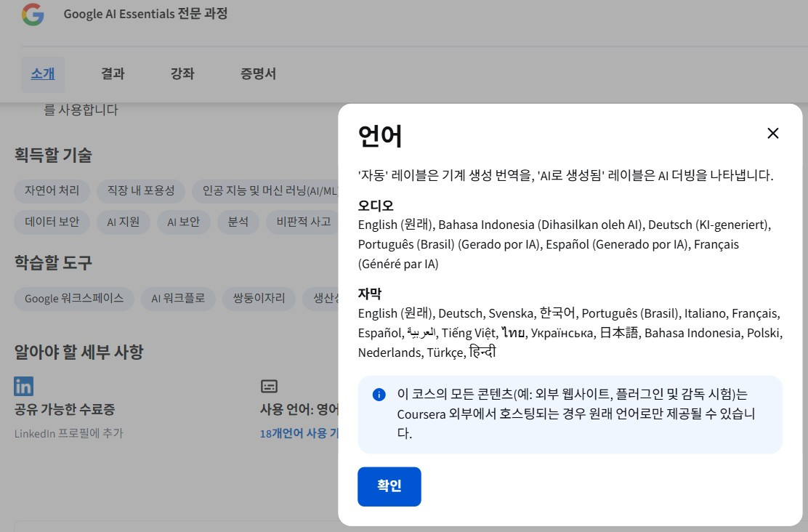The image size is (808, 532).
Task: Click the 분석 skill chip
Action: pyautogui.click(x=238, y=222)
